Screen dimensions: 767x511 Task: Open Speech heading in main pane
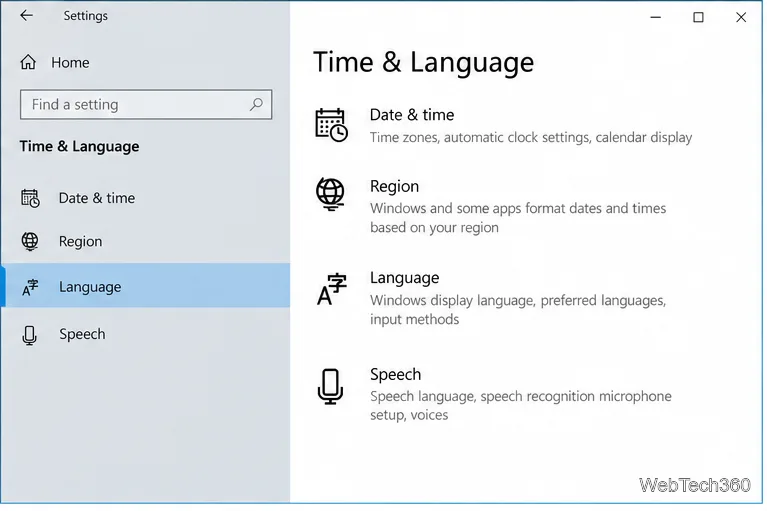click(395, 375)
